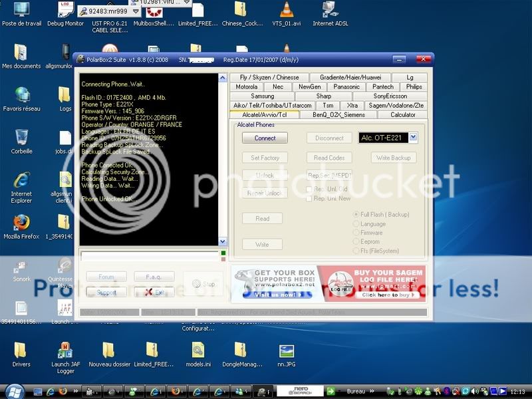Expand the quick launch overflow chevron
The image size is (532, 399).
point(75,391)
